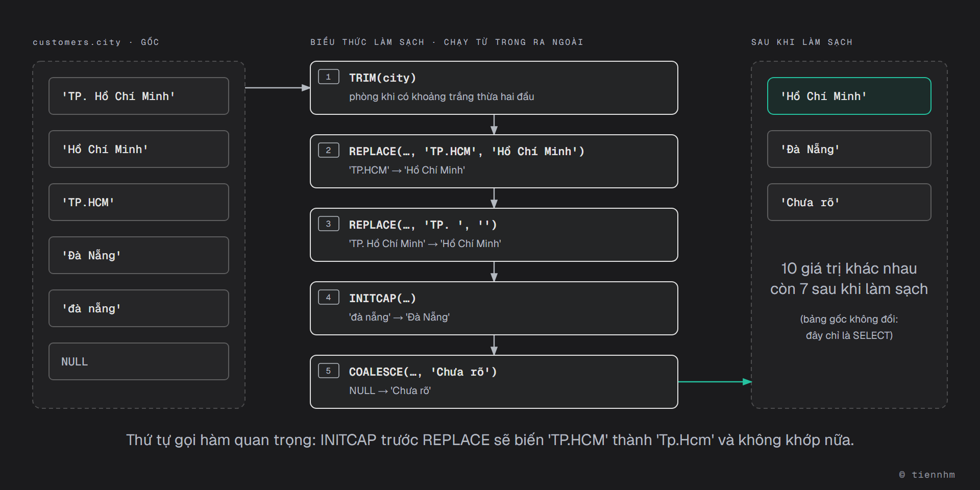This screenshot has width=980, height=490.
Task: Click the 'TP.HCM' source value box
Action: (x=139, y=202)
